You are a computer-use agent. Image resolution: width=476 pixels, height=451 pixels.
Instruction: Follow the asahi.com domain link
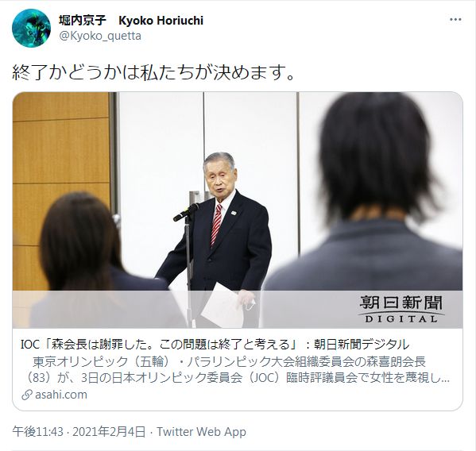pyautogui.click(x=61, y=395)
